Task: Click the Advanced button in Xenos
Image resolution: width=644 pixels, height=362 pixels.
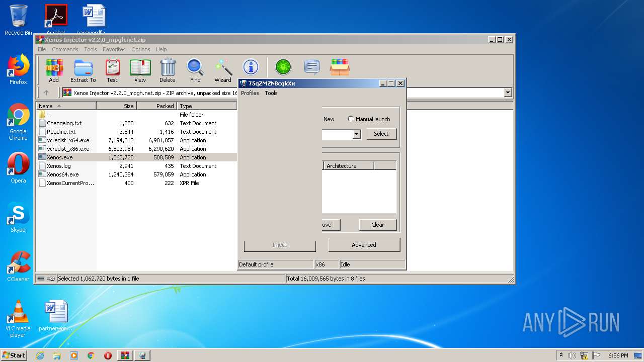Action: [364, 245]
